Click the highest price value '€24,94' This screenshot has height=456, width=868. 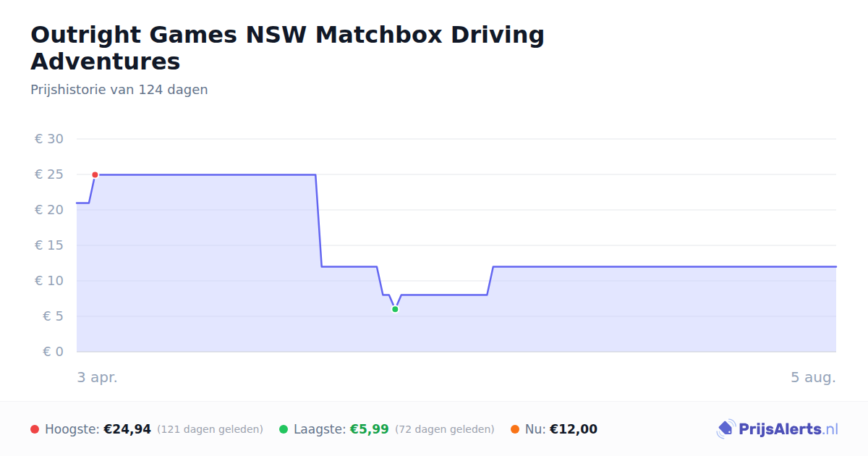coord(127,429)
